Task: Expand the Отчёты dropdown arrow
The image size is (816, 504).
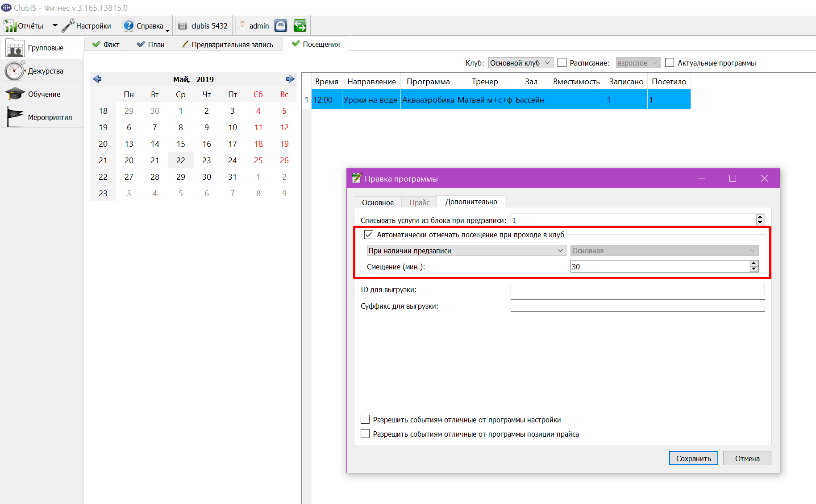Action: (55, 25)
